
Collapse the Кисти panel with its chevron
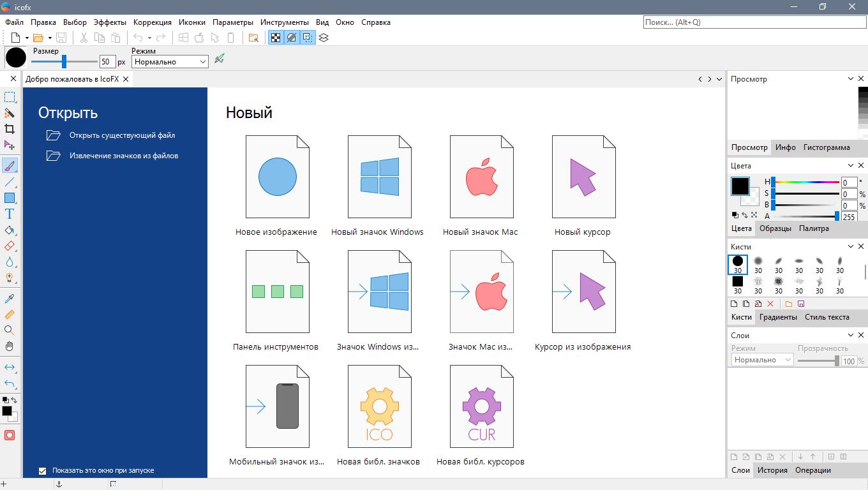[850, 246]
